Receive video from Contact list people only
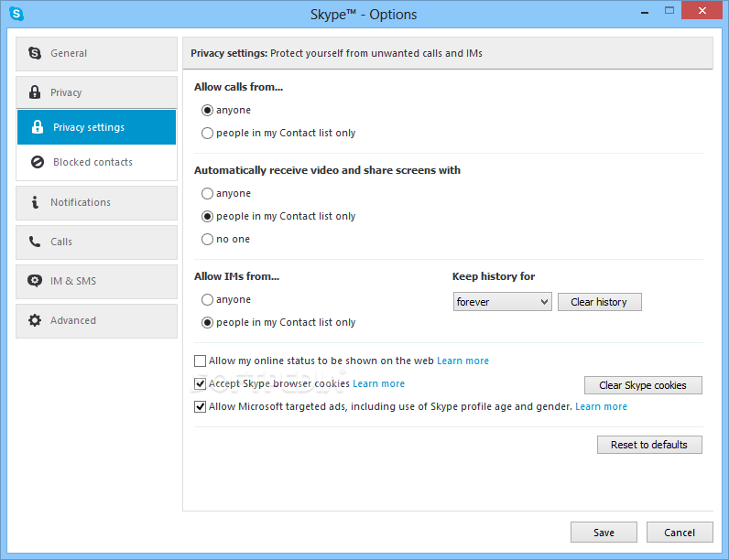Viewport: 729px width, 560px height. (207, 216)
